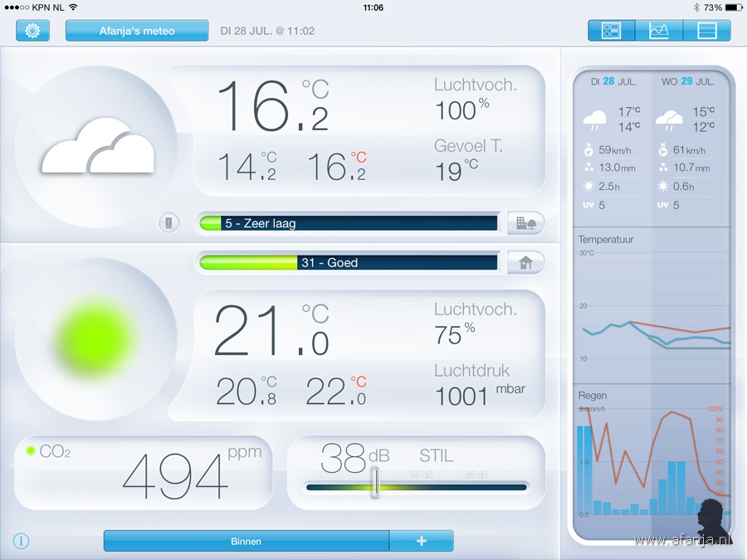
Task: Select the Binnen module tab
Action: click(x=246, y=541)
